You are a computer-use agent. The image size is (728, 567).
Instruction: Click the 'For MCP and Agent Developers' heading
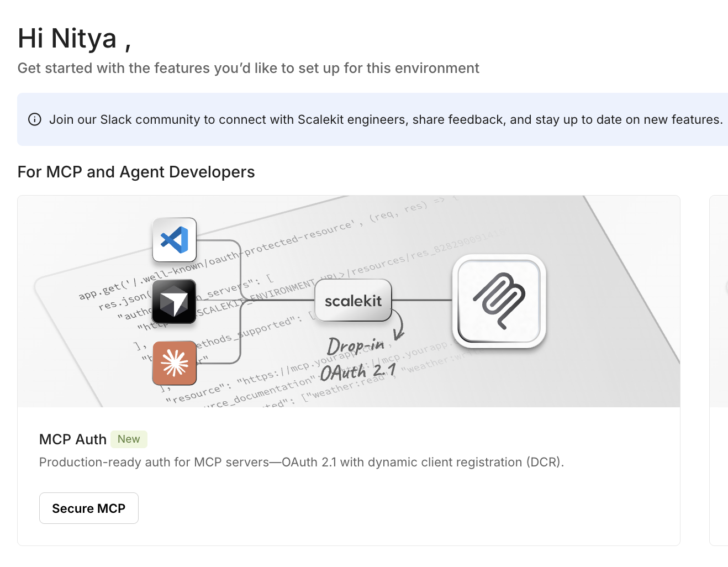[x=136, y=172]
